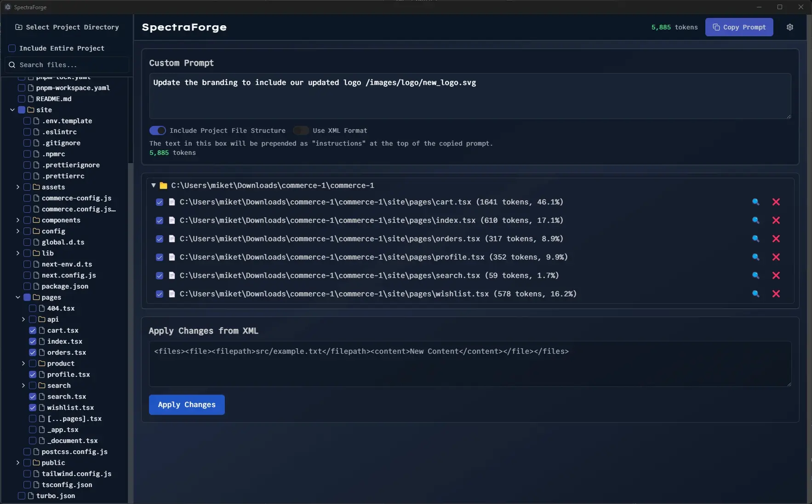This screenshot has width=812, height=504.
Task: Check the _app.tsx checkbox in sidebar
Action: point(33,430)
